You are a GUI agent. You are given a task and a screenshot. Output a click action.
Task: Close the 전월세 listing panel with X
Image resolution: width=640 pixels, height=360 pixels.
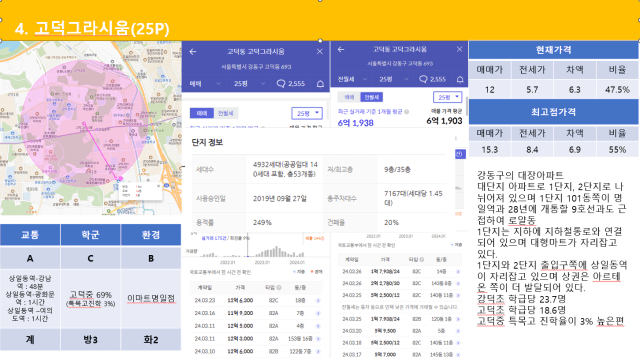460,49
